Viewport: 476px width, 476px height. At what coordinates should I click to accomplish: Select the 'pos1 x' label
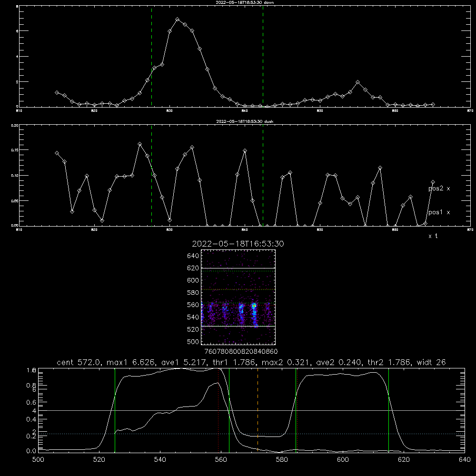pyautogui.click(x=439, y=212)
